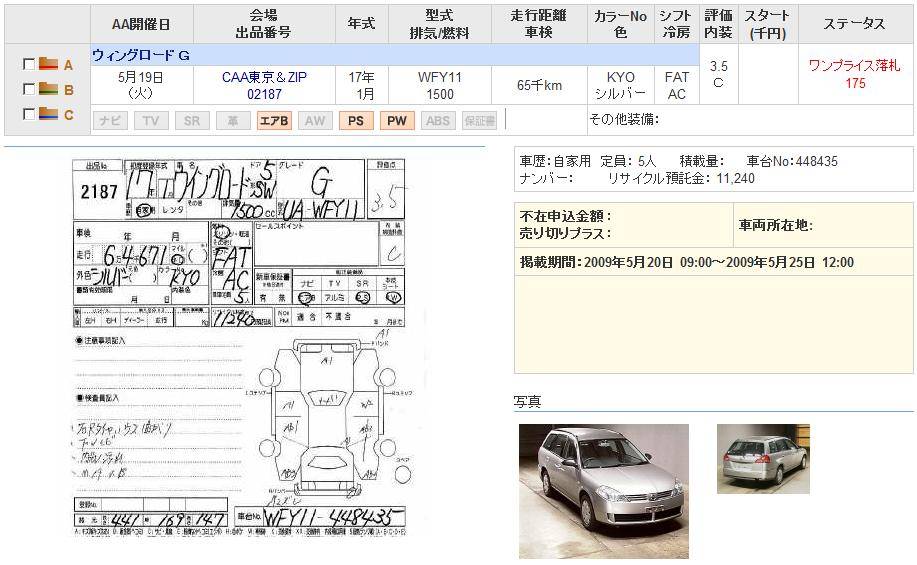Click the red folder A icon
Image resolution: width=917 pixels, height=565 pixels.
click(49, 63)
